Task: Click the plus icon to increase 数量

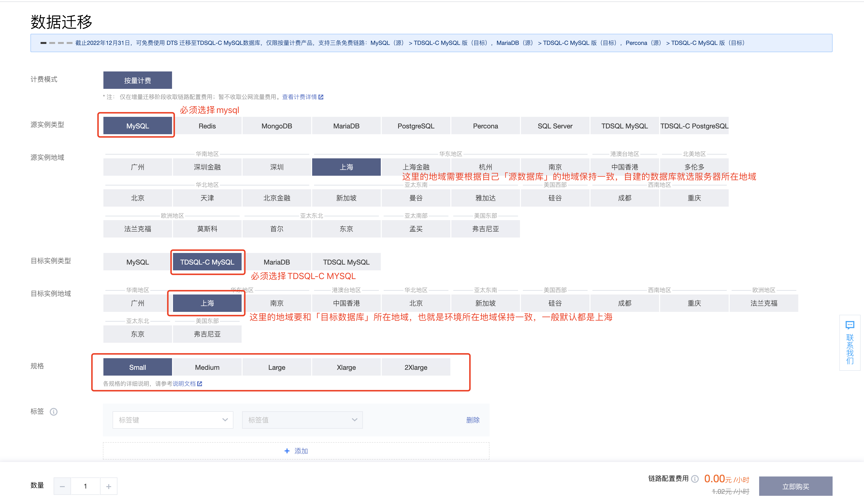Action: coord(108,486)
